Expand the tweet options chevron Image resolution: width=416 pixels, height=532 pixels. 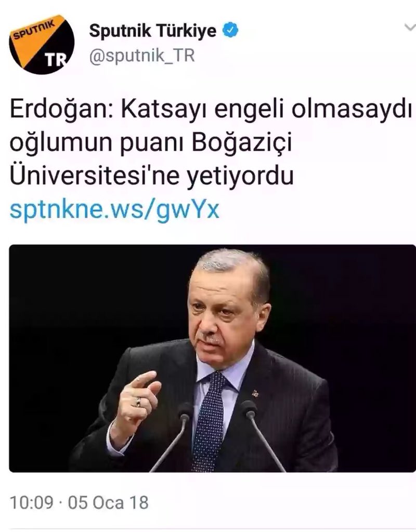[x=411, y=28]
